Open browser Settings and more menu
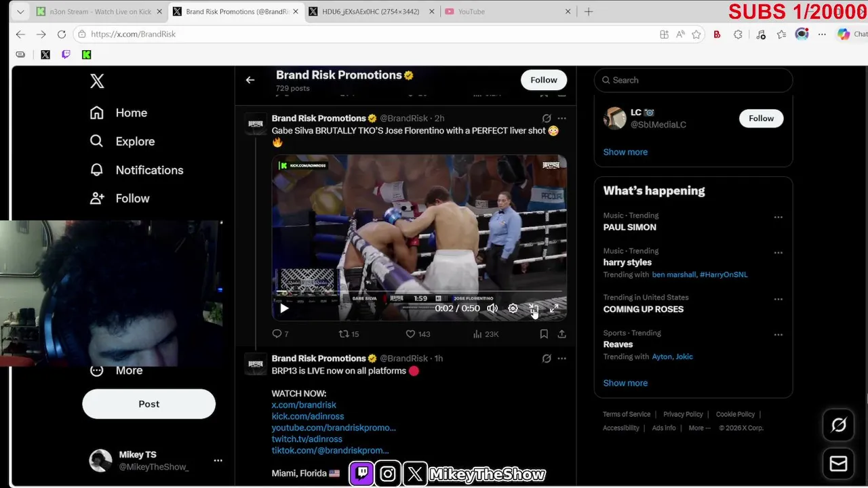The height and width of the screenshot is (488, 868). (822, 35)
